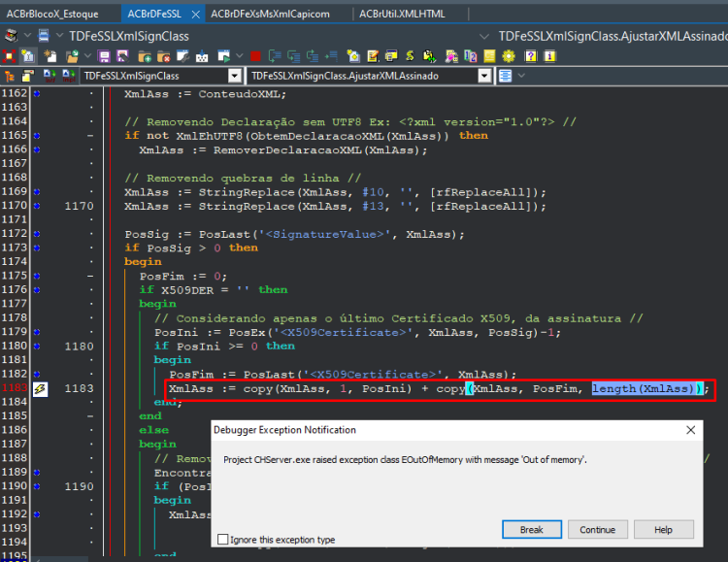Click the red Stop program icon
This screenshot has width=728, height=562.
pyautogui.click(x=255, y=56)
